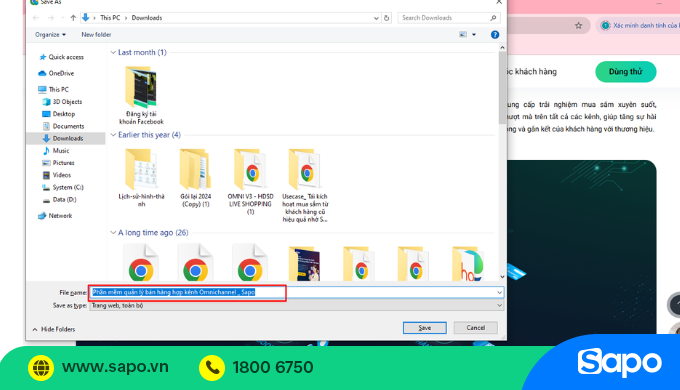
Task: Collapse the A long time ago group
Action: click(113, 233)
